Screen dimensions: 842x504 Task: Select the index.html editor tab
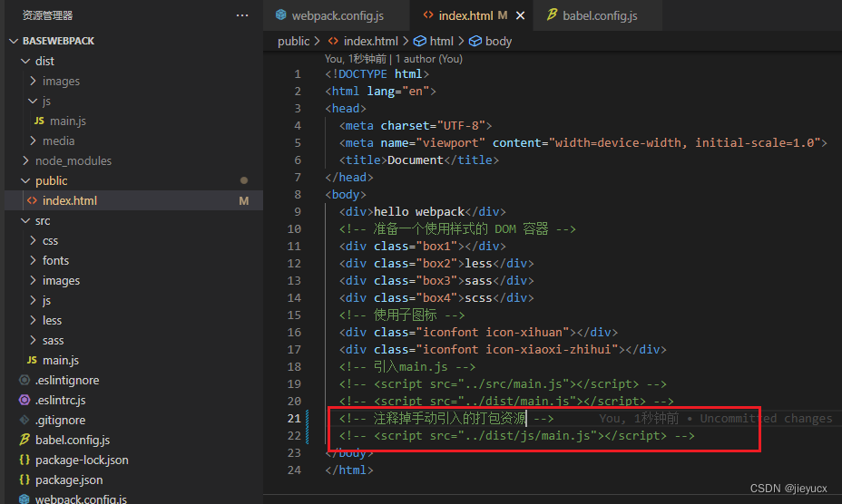(465, 15)
